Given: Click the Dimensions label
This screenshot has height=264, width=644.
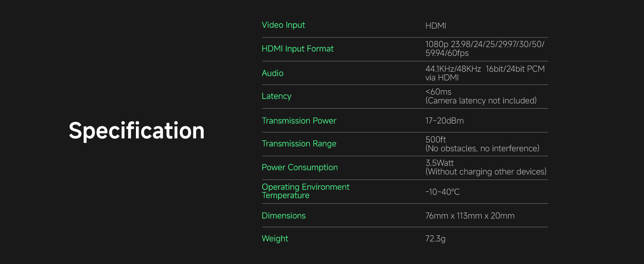Looking at the screenshot, I should [x=283, y=216].
